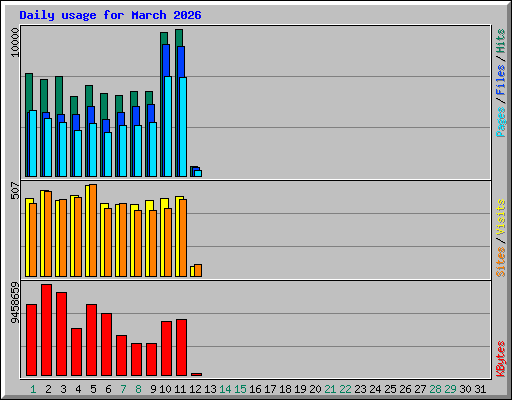Click day 31 on the date axis
Viewport: 512px width, 400px height.
click(x=480, y=389)
